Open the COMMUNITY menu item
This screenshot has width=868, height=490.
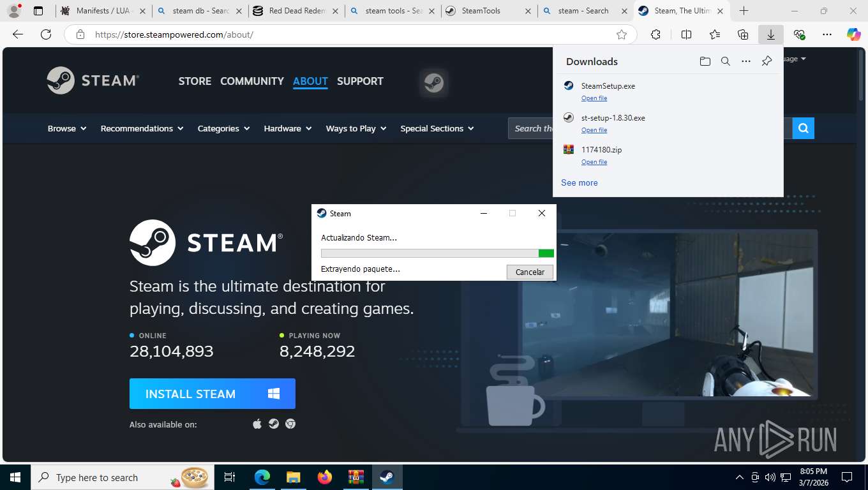(x=252, y=81)
